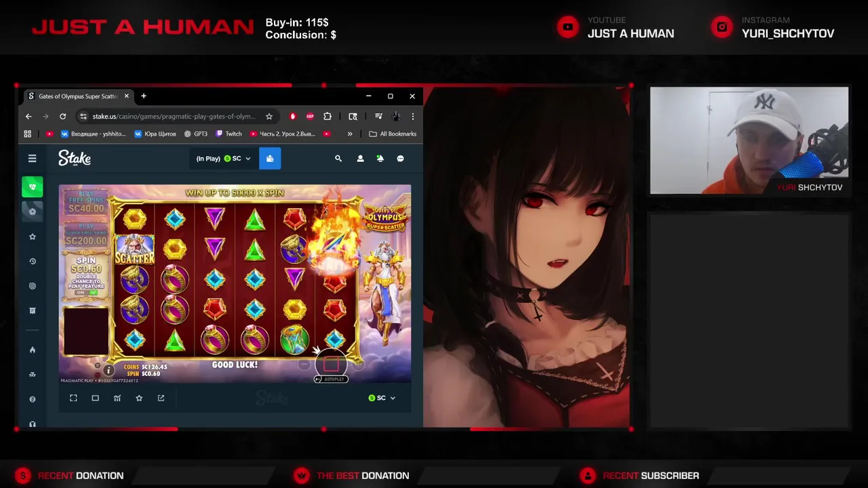Go back in the browser
This screenshot has width=868, height=488.
[x=28, y=117]
